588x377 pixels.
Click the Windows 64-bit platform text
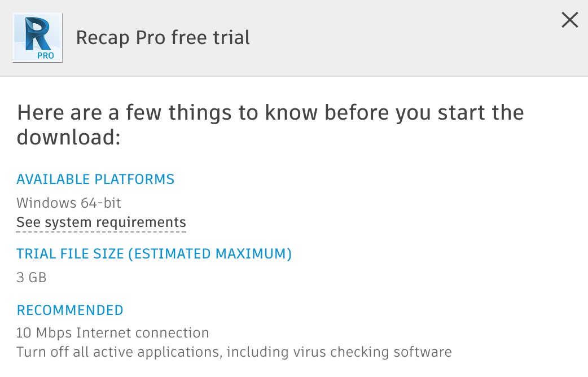[x=69, y=203]
